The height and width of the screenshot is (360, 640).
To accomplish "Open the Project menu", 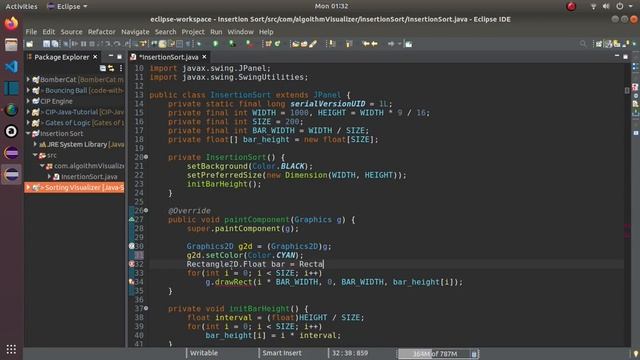I will click(193, 32).
